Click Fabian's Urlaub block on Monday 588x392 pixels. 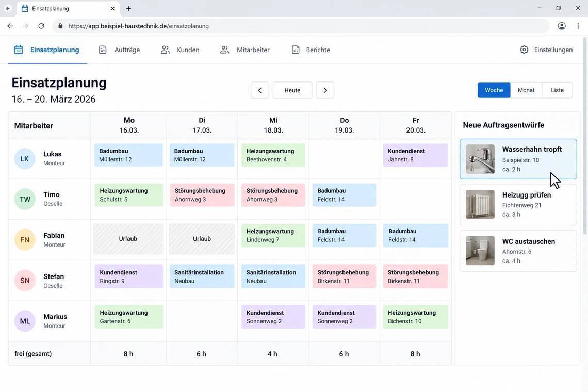tap(128, 239)
